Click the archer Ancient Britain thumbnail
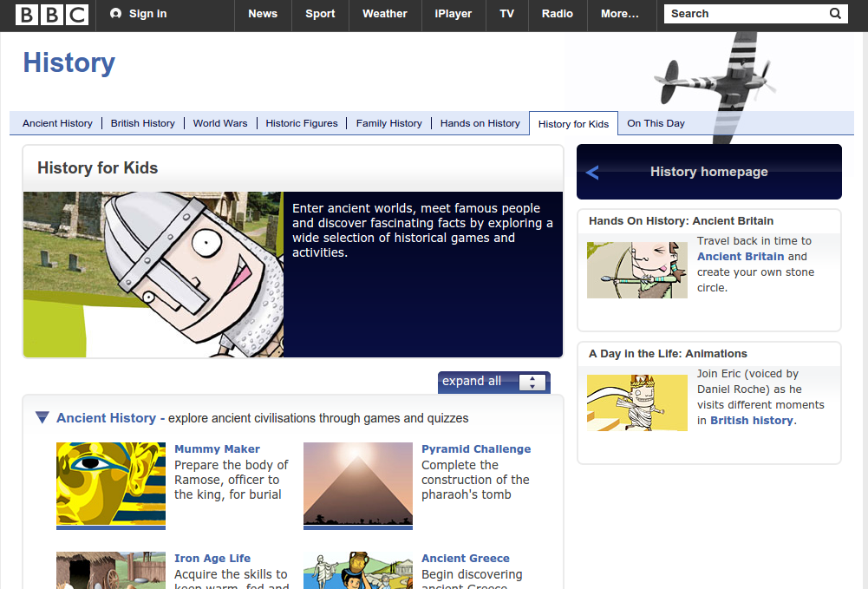868x589 pixels. [x=636, y=271]
